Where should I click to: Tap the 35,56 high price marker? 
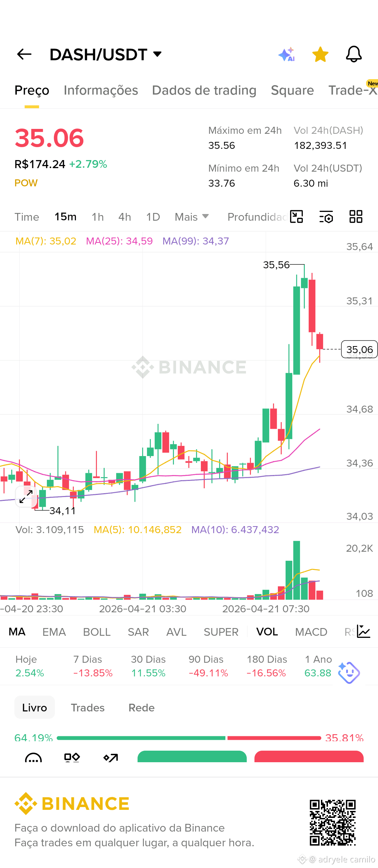click(x=276, y=265)
